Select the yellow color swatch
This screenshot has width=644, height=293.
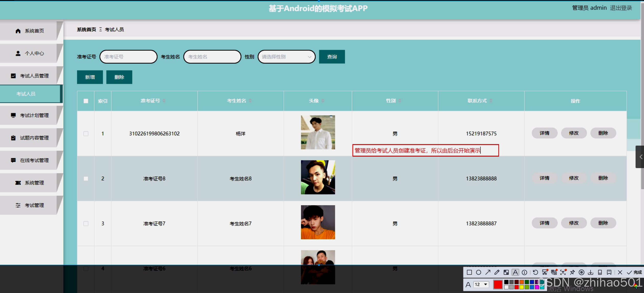[522, 288]
